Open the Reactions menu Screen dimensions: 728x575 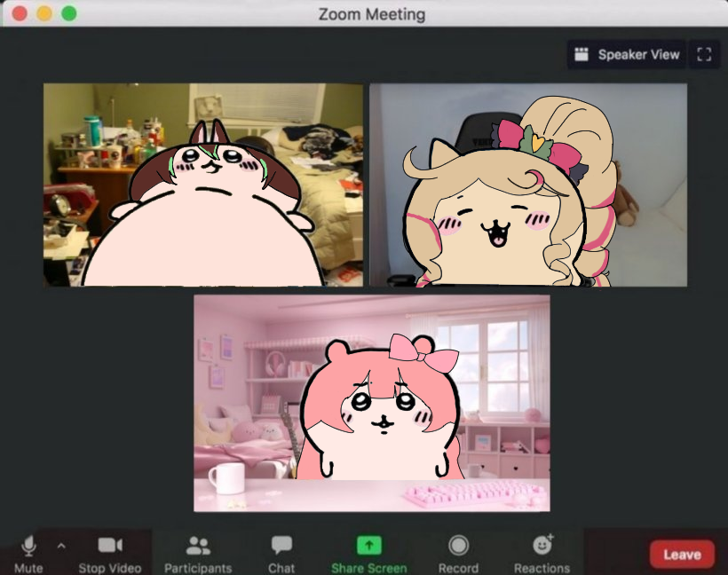coord(542,554)
